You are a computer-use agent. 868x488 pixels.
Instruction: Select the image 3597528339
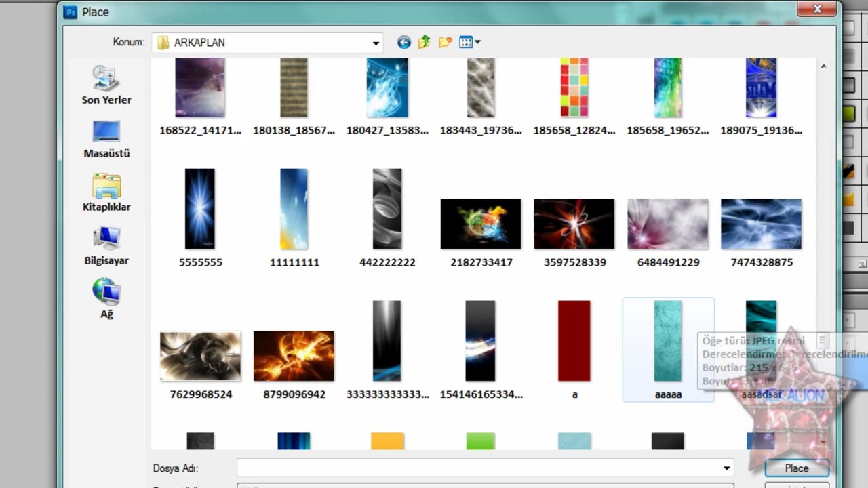[574, 224]
